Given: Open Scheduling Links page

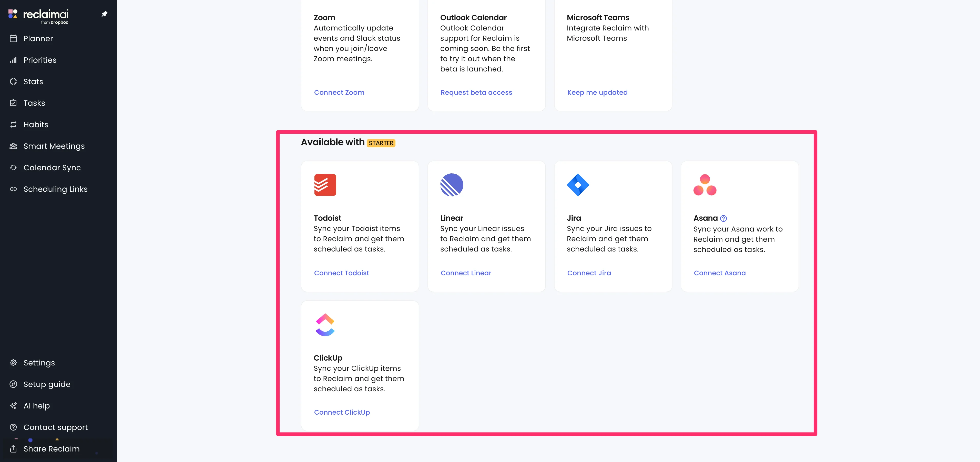Looking at the screenshot, I should click(x=56, y=189).
